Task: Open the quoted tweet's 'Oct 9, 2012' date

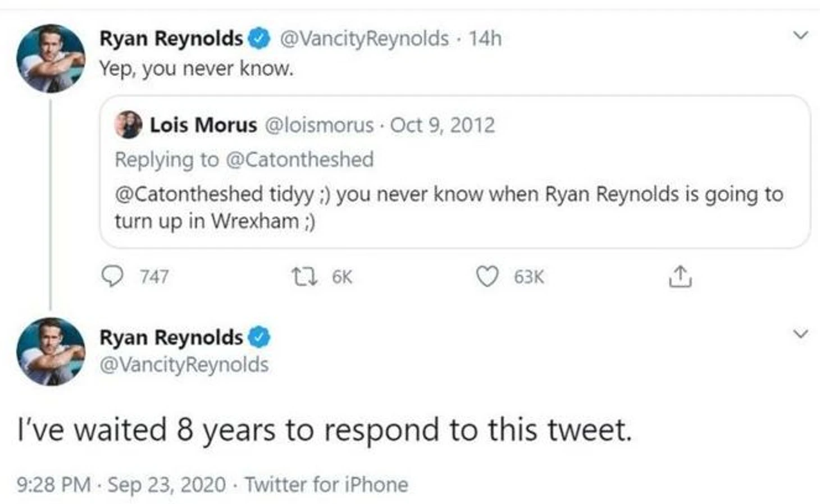Action: (443, 125)
